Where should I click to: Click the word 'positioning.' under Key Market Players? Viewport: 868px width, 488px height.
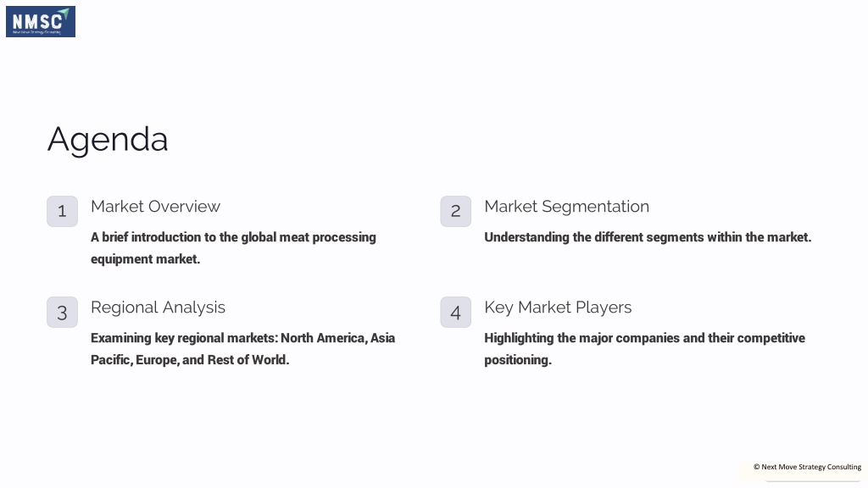(x=518, y=360)
